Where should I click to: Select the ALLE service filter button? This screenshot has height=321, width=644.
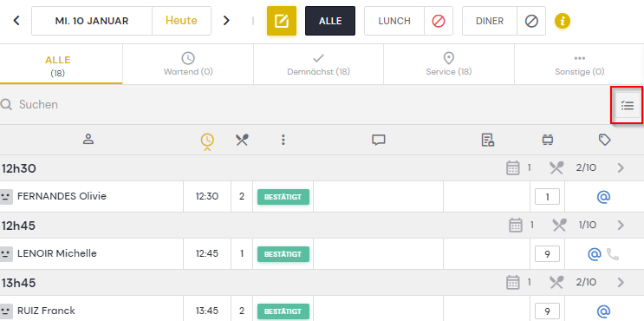(x=330, y=21)
